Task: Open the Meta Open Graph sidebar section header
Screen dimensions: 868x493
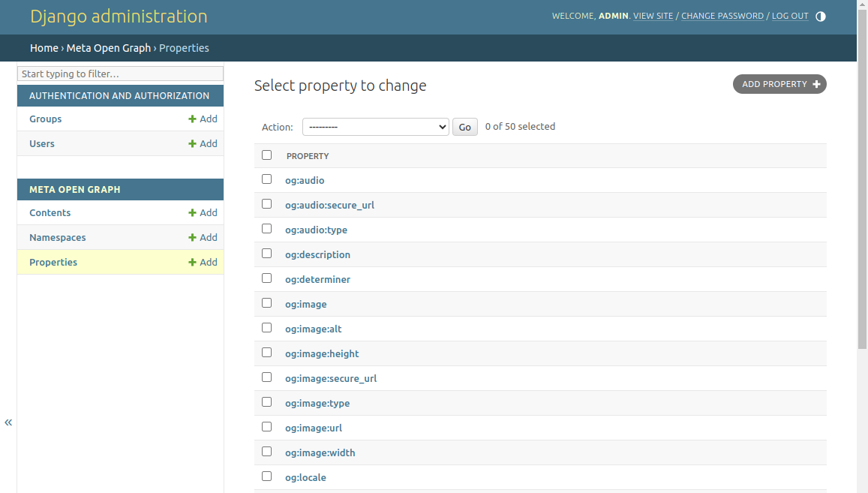Action: click(x=75, y=189)
